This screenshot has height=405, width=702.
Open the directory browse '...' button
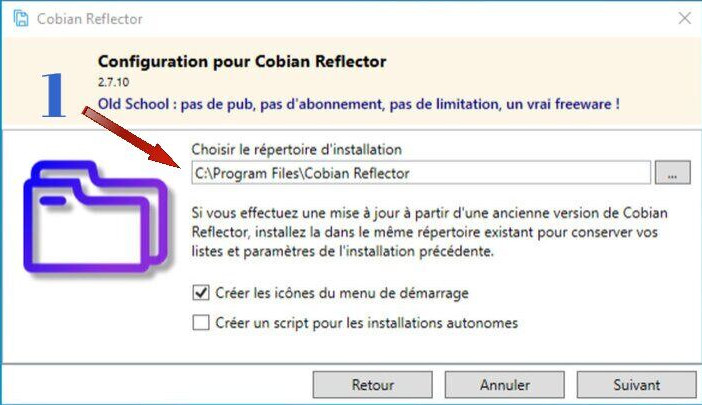coord(673,173)
